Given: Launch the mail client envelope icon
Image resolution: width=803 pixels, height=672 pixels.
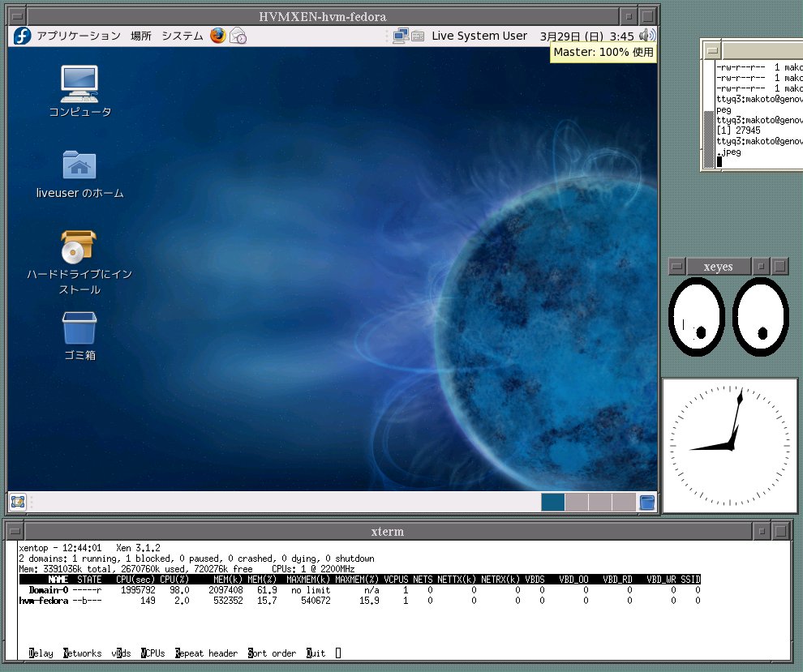Looking at the screenshot, I should tap(238, 36).
